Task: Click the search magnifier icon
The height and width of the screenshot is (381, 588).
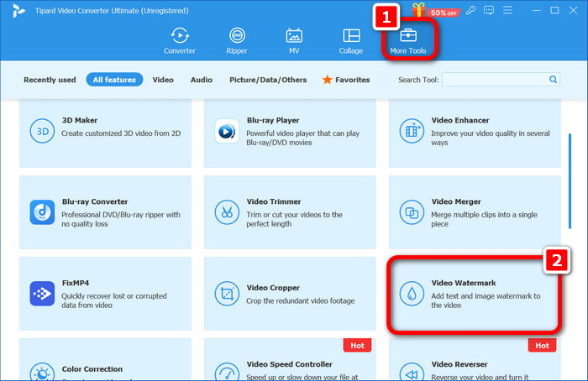Action: click(x=553, y=79)
